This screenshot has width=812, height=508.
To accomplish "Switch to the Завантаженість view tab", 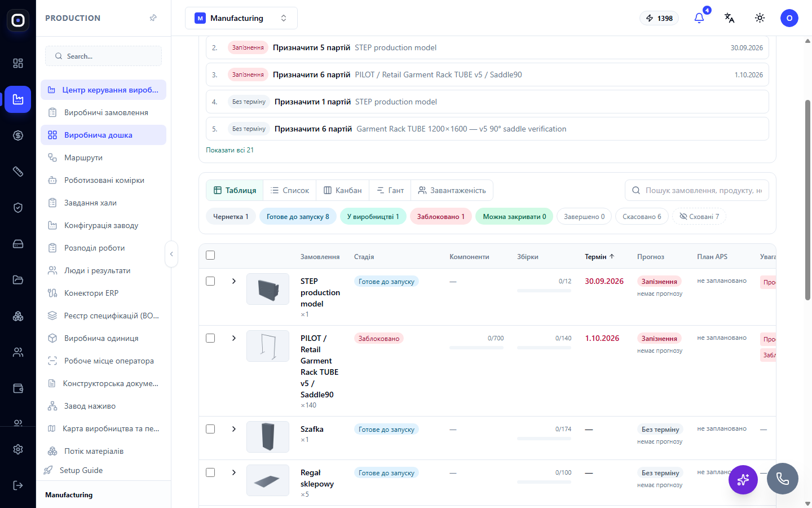I will point(452,190).
